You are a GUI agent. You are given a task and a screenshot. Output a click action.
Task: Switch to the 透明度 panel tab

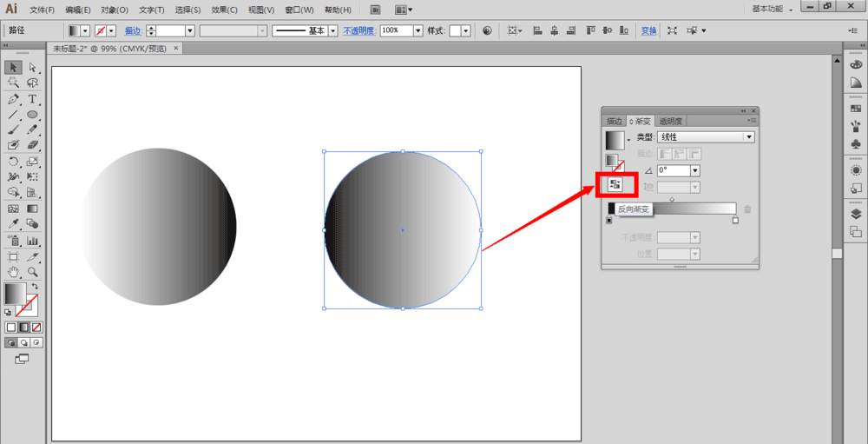coord(670,121)
